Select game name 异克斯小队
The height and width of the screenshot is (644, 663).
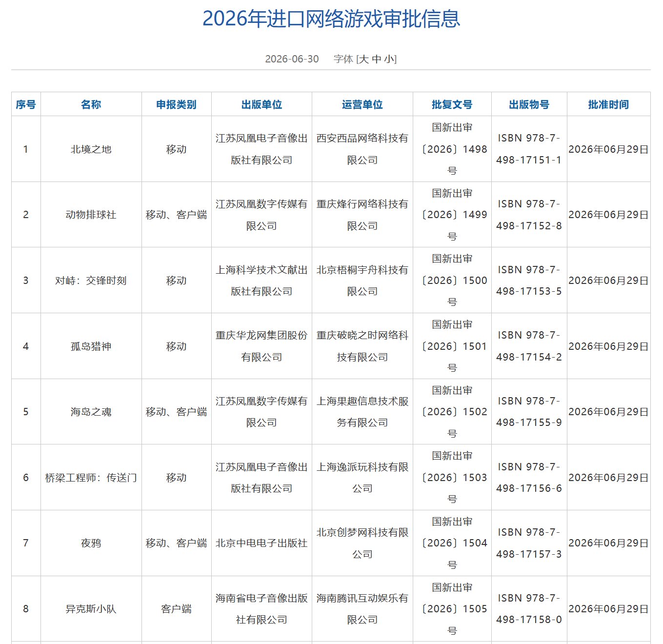pos(91,609)
